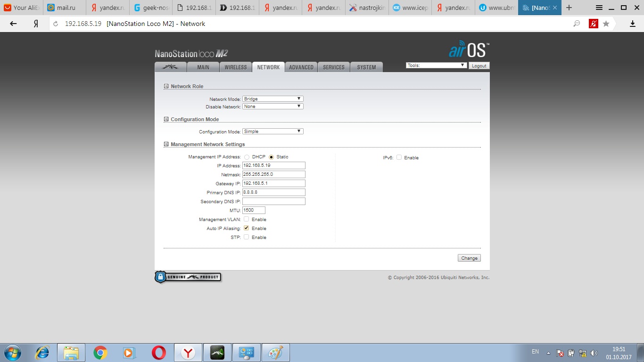The image size is (644, 362).
Task: Collapse the Management Network Settings section
Action: [x=166, y=144]
